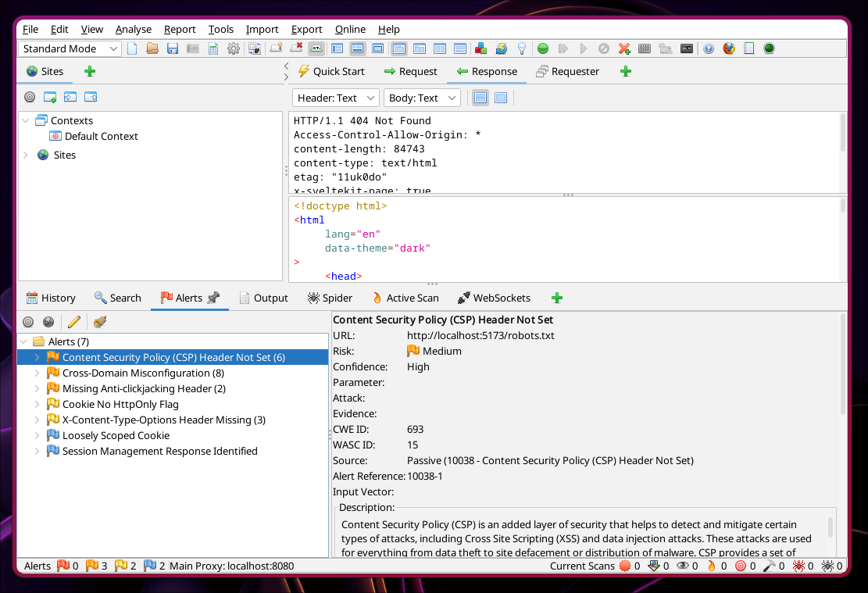Click the red X custom breakpoint icon
Viewport: 868px width, 593px height.
pyautogui.click(x=624, y=48)
